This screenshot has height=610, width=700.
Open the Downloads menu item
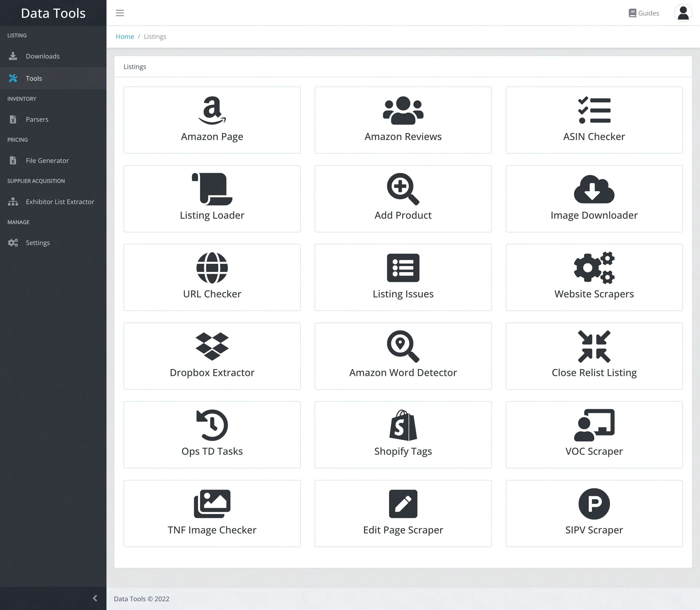pyautogui.click(x=53, y=56)
